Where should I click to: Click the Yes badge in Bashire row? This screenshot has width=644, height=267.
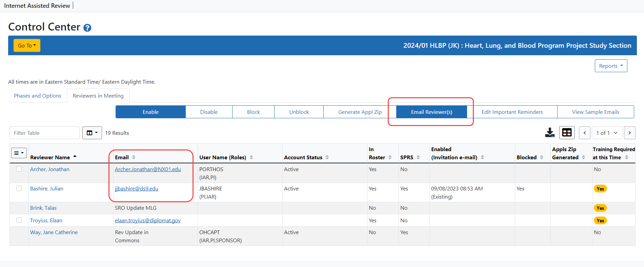click(600, 189)
